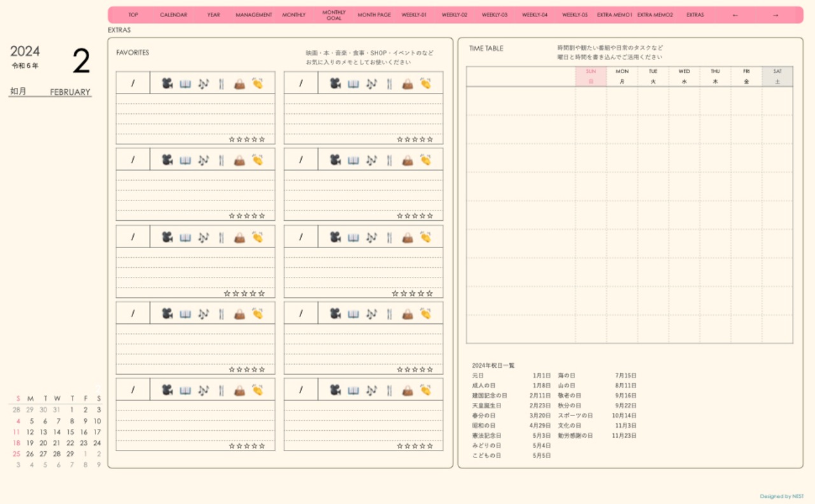This screenshot has width=815, height=504.
Task: Select handbag icon in fourth-row right favorites card
Action: tap(407, 313)
